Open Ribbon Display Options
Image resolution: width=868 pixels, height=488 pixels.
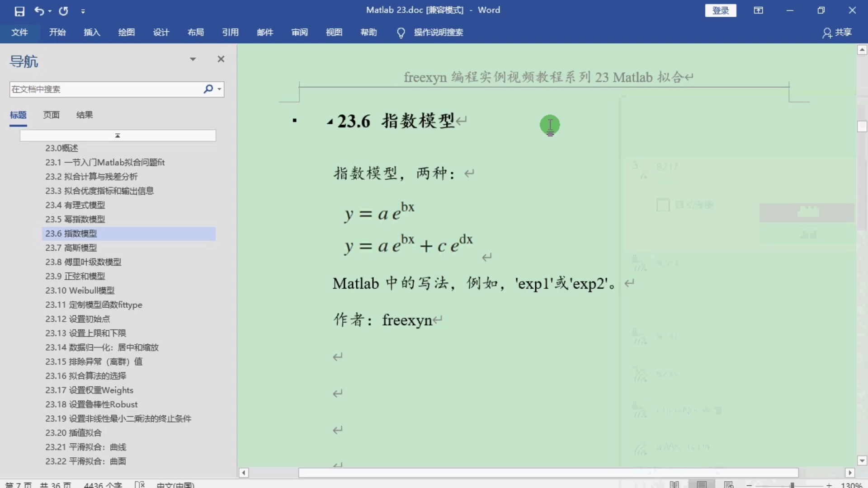(758, 10)
